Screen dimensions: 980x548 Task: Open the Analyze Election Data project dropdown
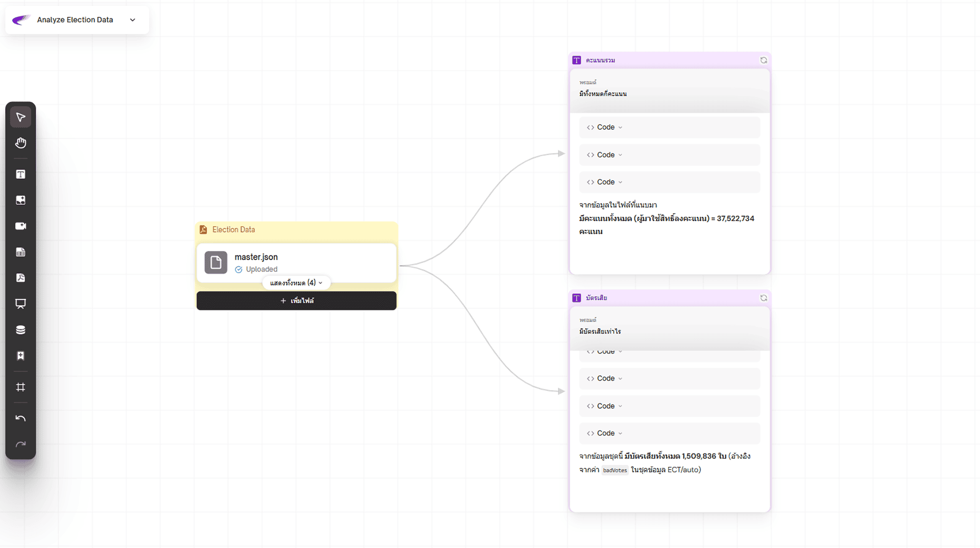click(x=132, y=20)
